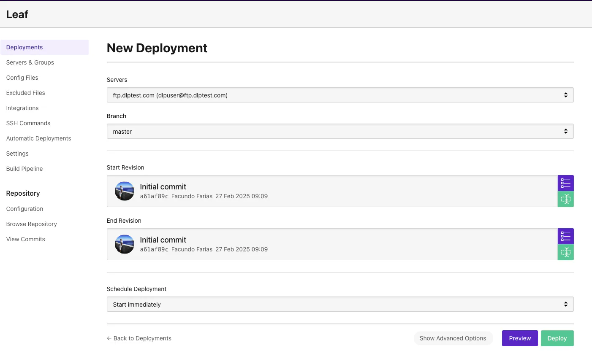Screen dimensions: 592x364
Task: Click End Revision hash a61af89c
Action: tap(154, 249)
